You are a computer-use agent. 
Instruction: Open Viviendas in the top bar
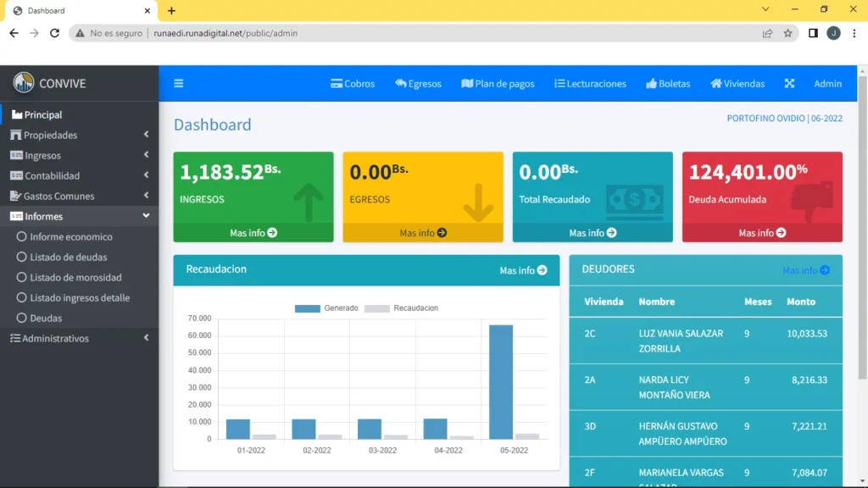click(x=737, y=84)
